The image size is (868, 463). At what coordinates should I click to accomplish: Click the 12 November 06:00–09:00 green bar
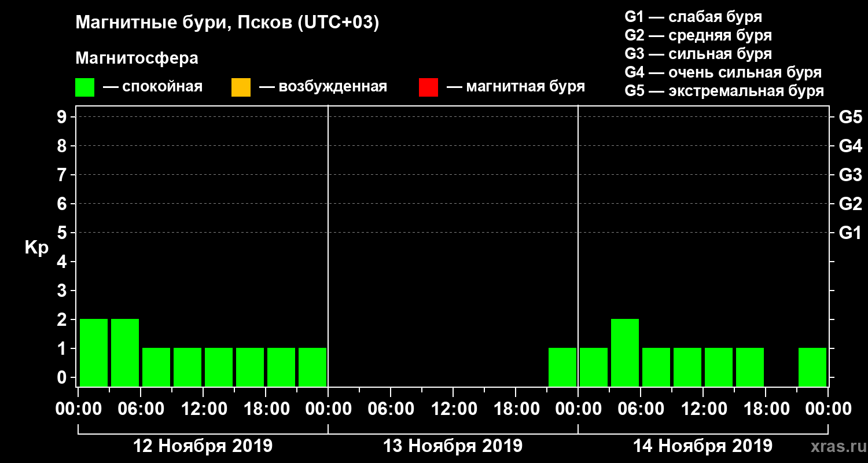click(156, 367)
